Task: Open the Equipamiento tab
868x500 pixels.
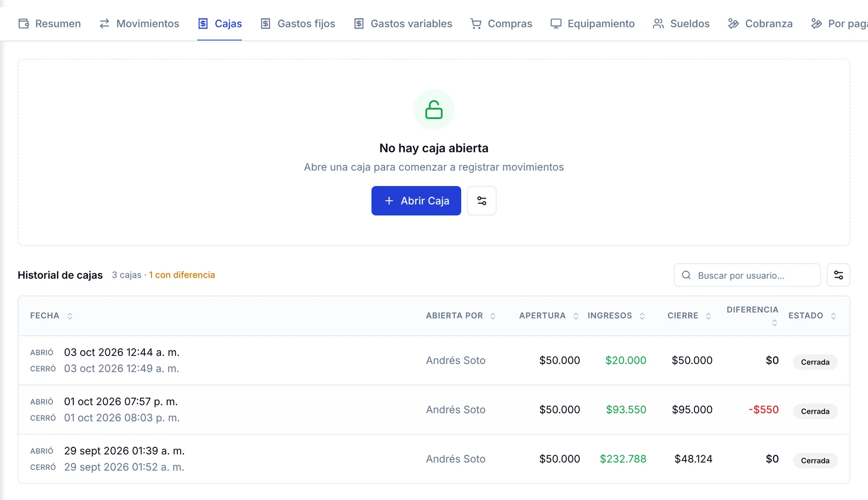Action: click(592, 23)
